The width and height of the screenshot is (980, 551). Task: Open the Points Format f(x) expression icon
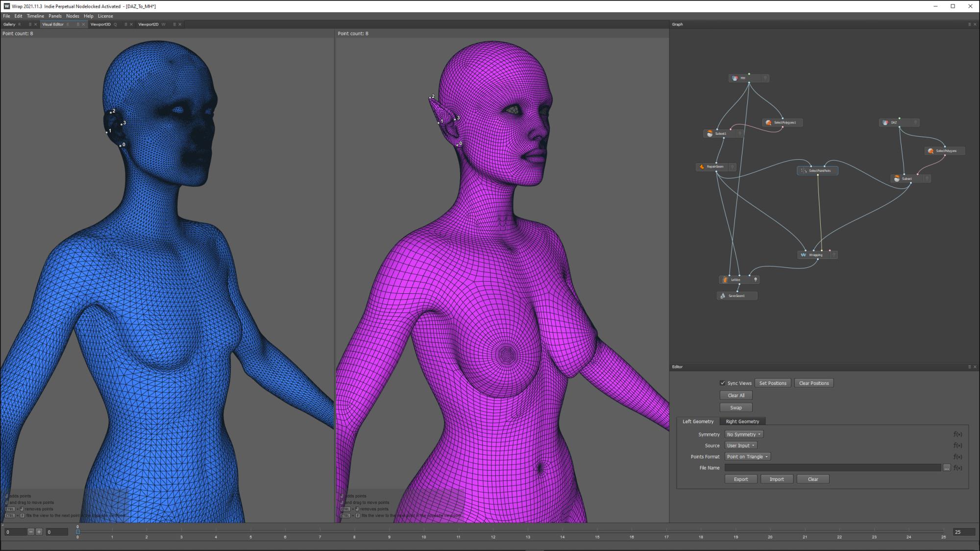point(957,456)
